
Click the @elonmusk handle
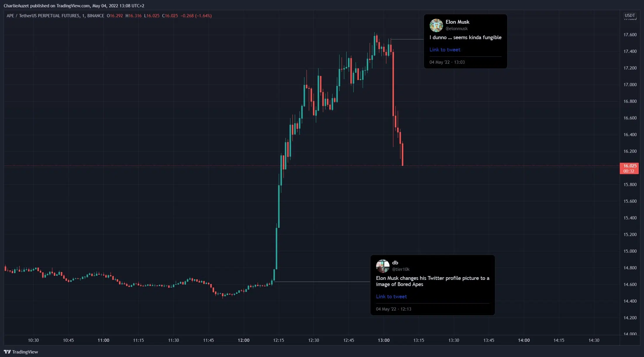pos(456,29)
